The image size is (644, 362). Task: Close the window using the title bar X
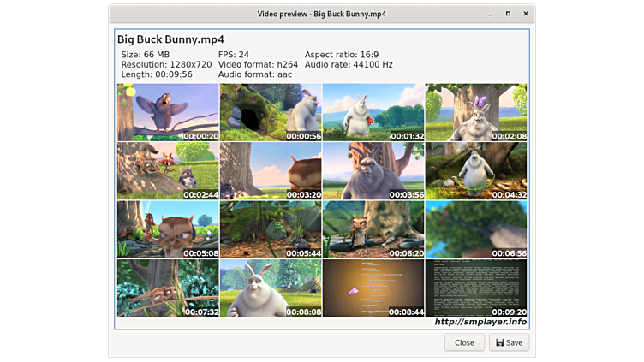coord(524,14)
